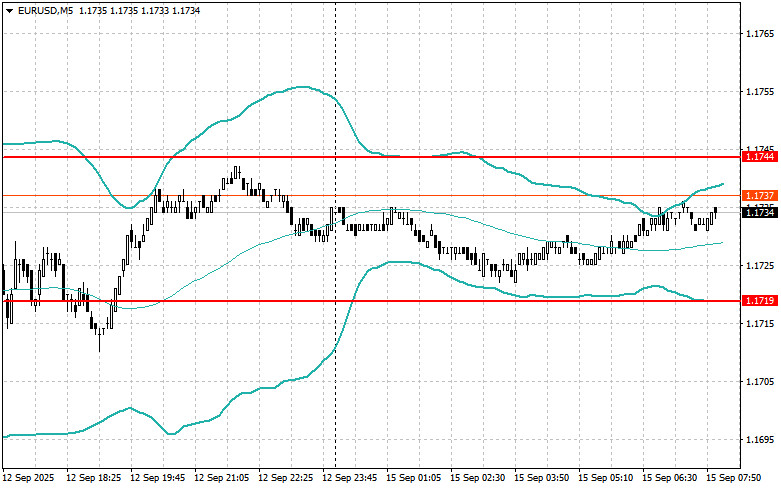781x489 pixels.
Task: Click the 15 Sep 05:10 time label
Action: [x=605, y=478]
